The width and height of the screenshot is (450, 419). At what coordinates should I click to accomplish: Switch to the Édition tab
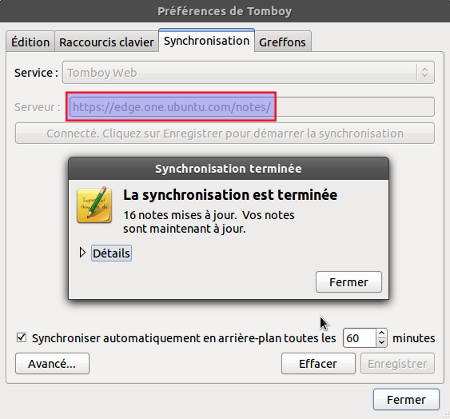[x=30, y=42]
